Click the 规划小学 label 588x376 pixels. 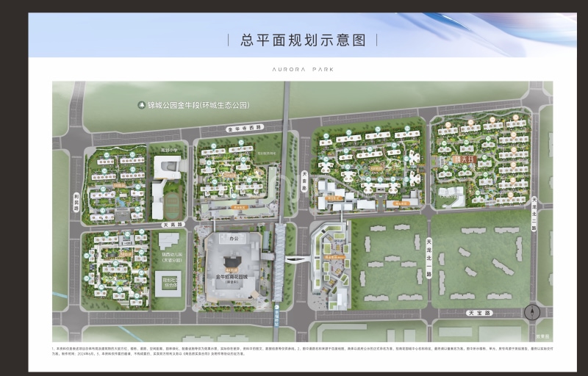[x=169, y=150]
